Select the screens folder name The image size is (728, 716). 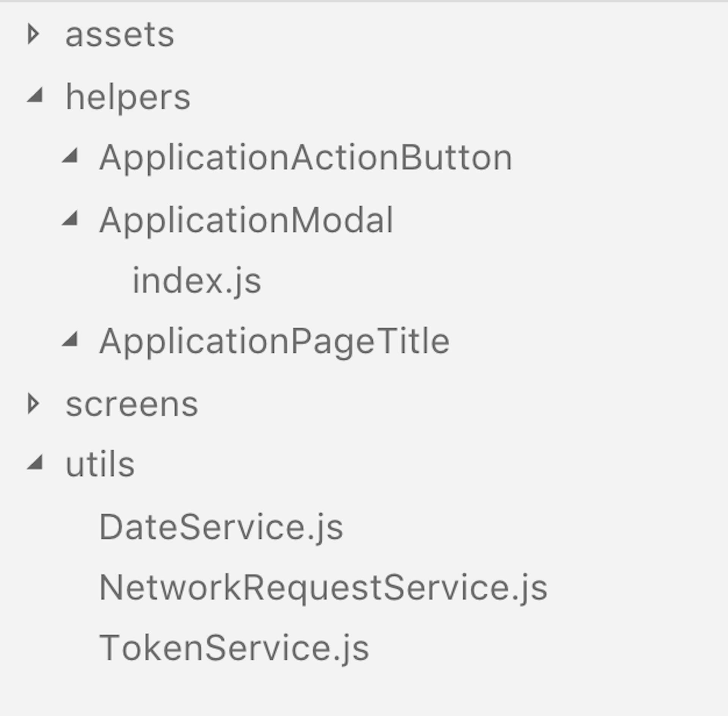click(x=132, y=404)
